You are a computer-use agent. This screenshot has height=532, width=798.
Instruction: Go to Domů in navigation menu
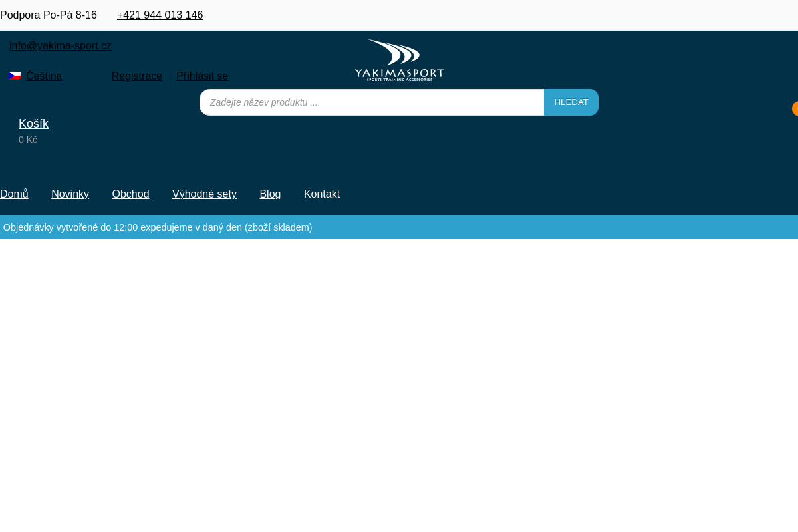[x=14, y=194]
